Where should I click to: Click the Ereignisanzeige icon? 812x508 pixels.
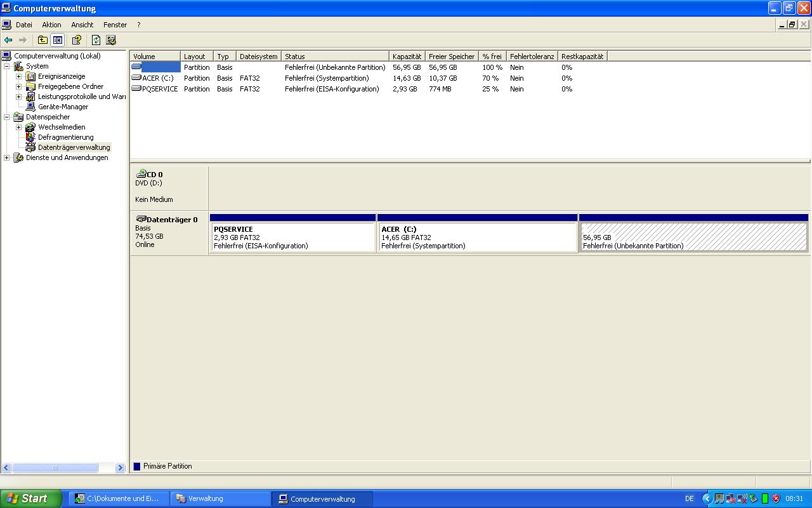coord(30,76)
